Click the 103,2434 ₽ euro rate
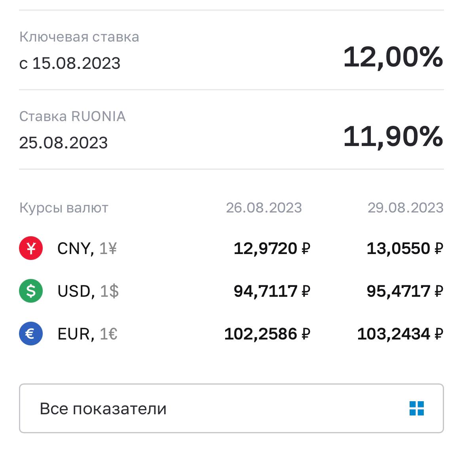 tap(400, 334)
